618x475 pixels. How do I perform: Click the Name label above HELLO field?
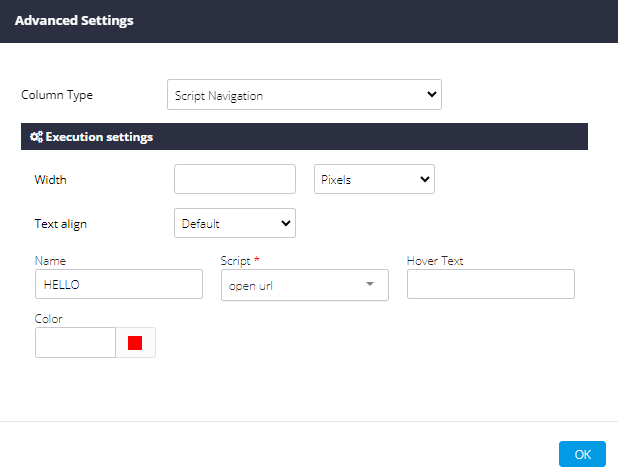click(50, 261)
